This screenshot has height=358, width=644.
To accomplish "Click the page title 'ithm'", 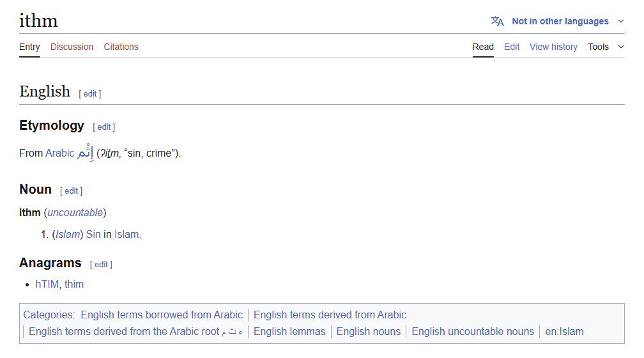I will (x=38, y=20).
